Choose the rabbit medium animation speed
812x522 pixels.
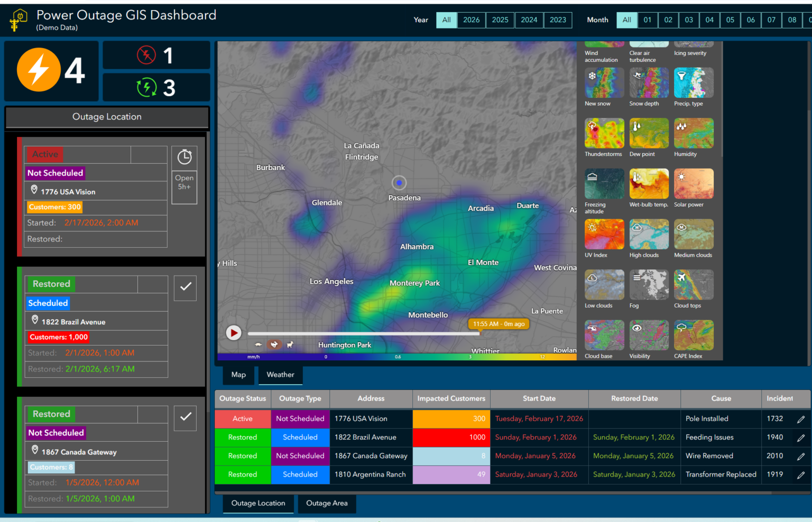point(274,344)
